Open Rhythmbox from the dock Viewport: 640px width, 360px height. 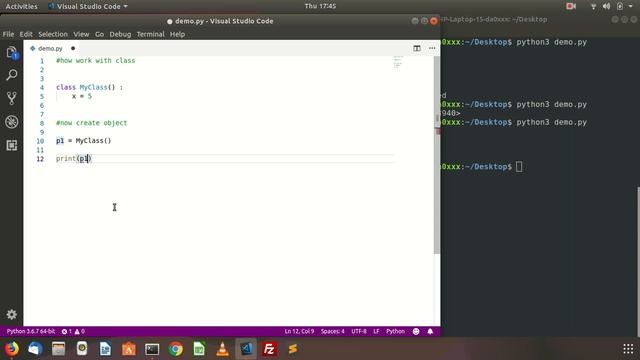pos(82,349)
